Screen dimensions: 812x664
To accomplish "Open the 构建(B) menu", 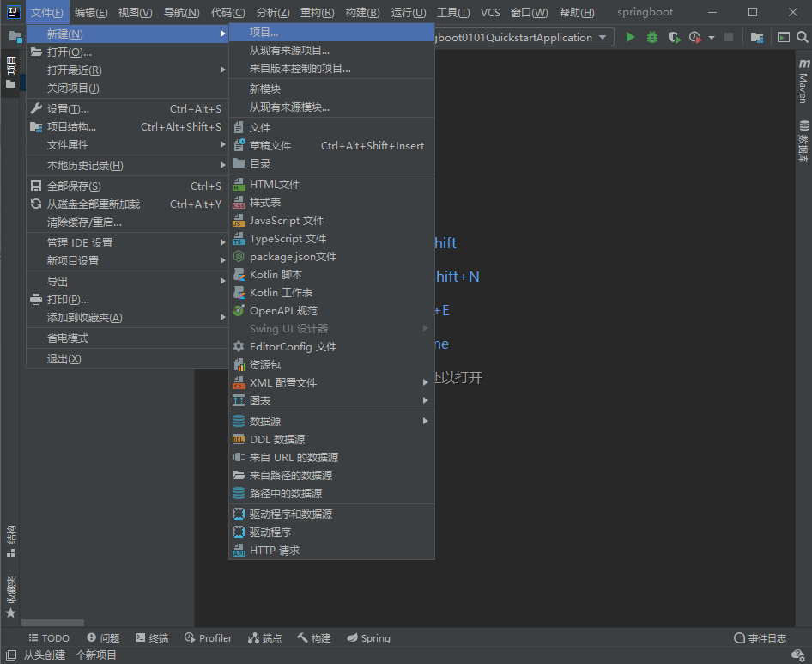I will 363,12.
